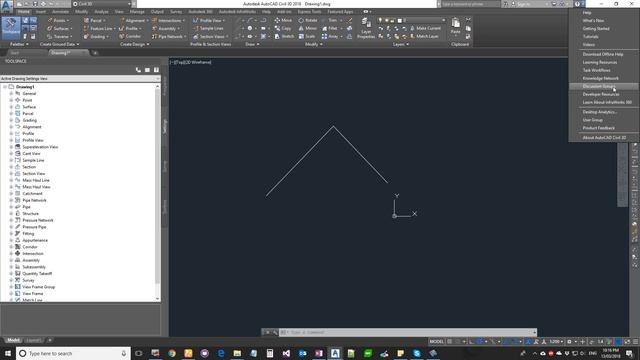The image size is (640, 360).
Task: Click the Corridor tool
Action: [x=130, y=36]
